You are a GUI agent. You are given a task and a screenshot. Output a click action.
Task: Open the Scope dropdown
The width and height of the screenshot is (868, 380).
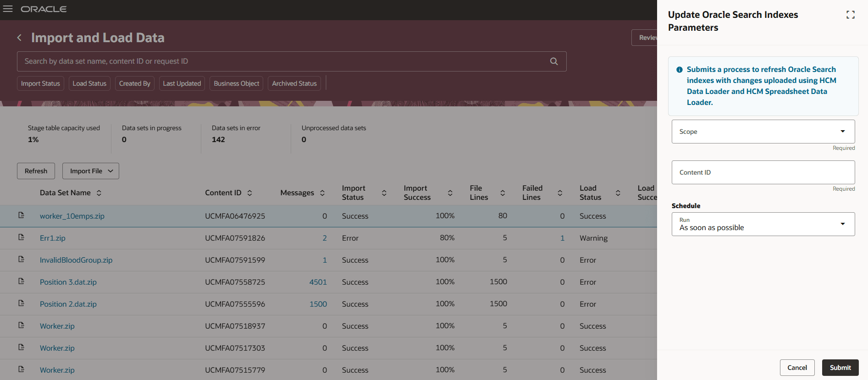pyautogui.click(x=763, y=132)
